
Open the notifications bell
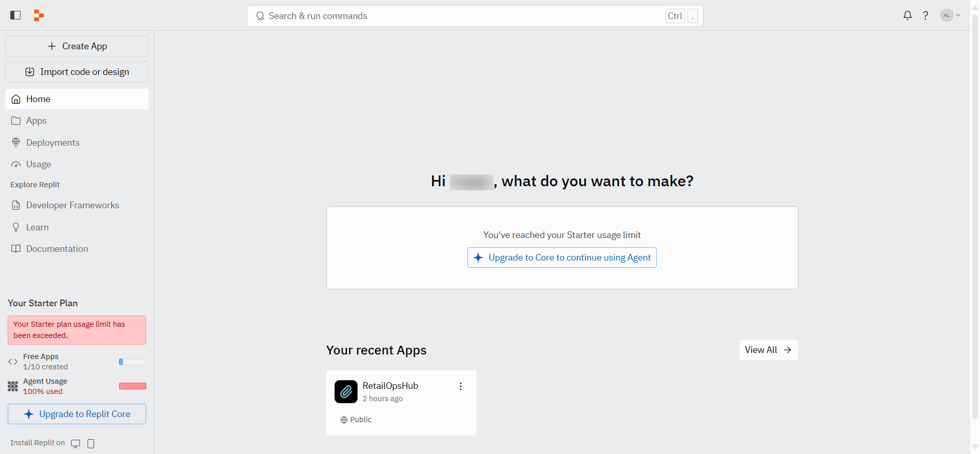point(908,15)
